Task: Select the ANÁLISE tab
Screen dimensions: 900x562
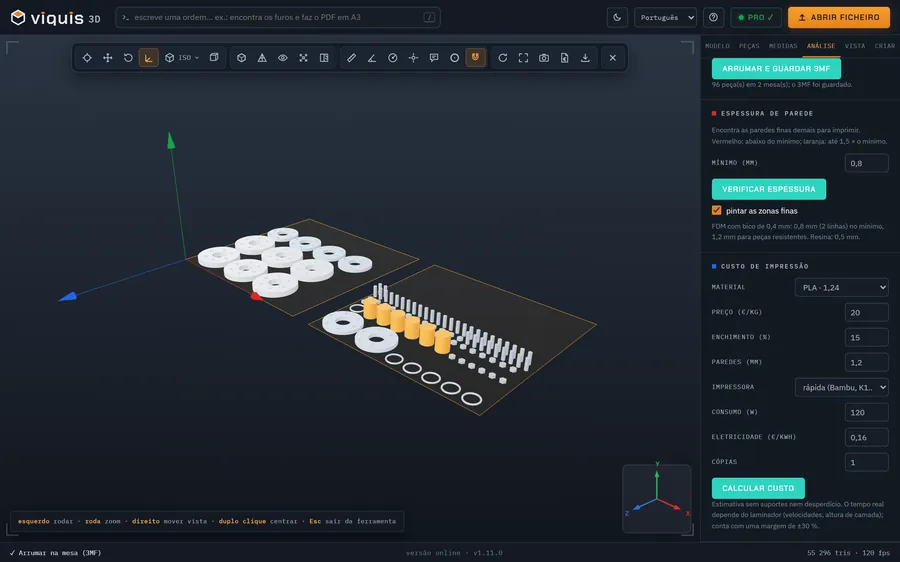Action: click(x=821, y=46)
